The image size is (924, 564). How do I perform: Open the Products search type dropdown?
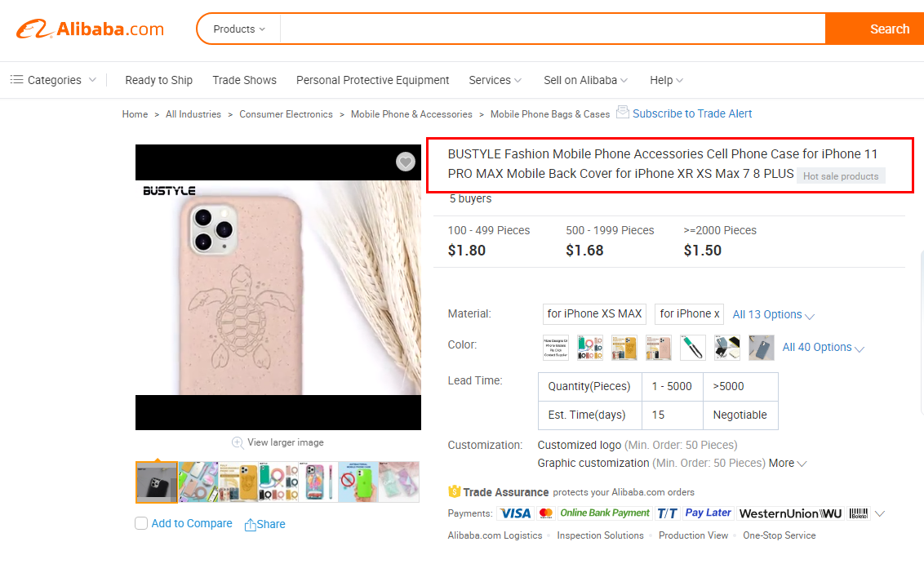click(238, 29)
